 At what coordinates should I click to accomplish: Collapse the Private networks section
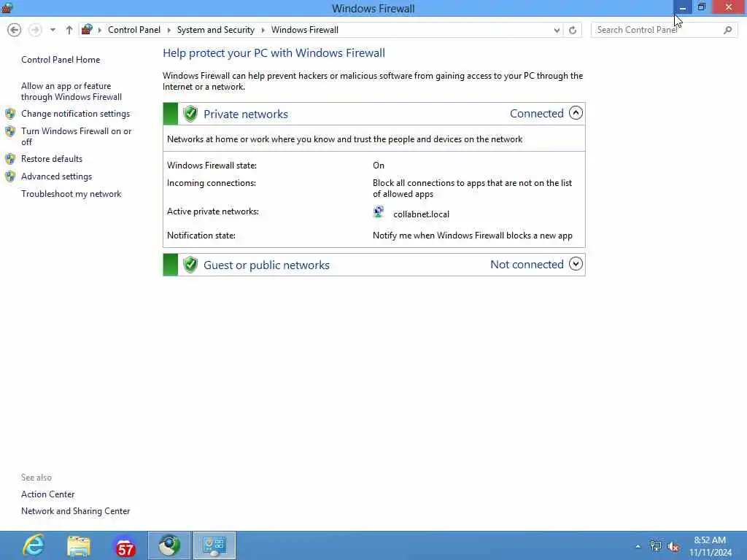[576, 113]
